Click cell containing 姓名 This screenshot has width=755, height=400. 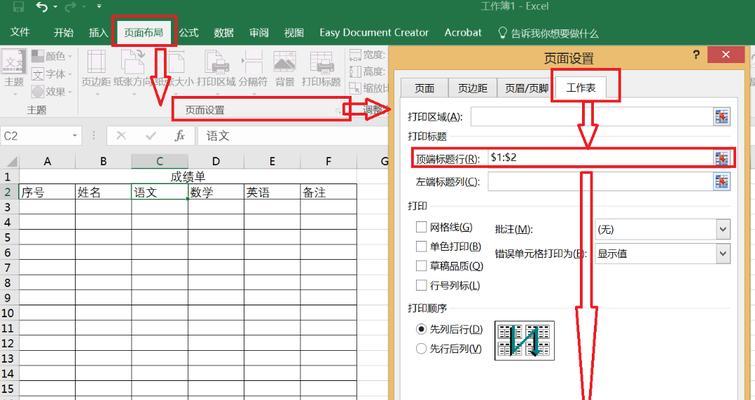tap(103, 192)
